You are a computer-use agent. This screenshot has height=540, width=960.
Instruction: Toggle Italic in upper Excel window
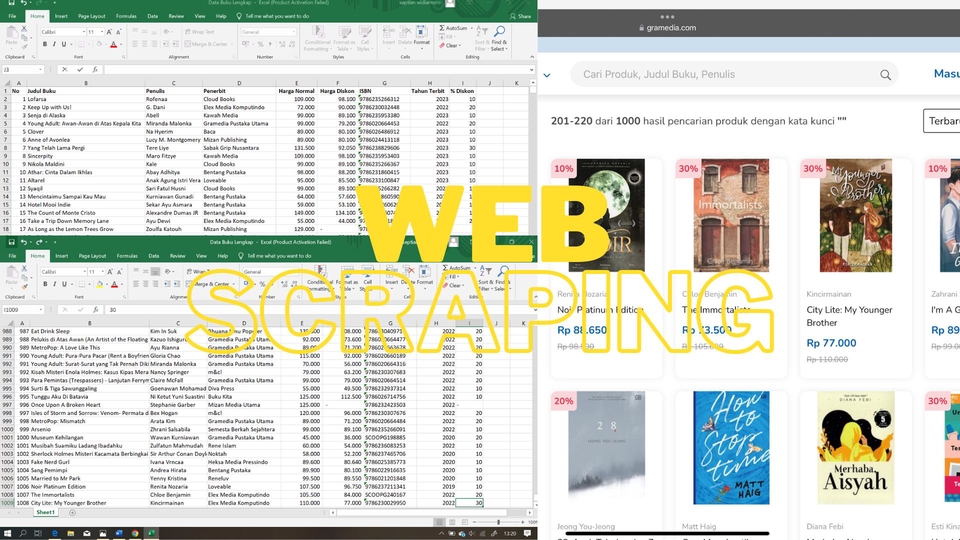point(54,44)
